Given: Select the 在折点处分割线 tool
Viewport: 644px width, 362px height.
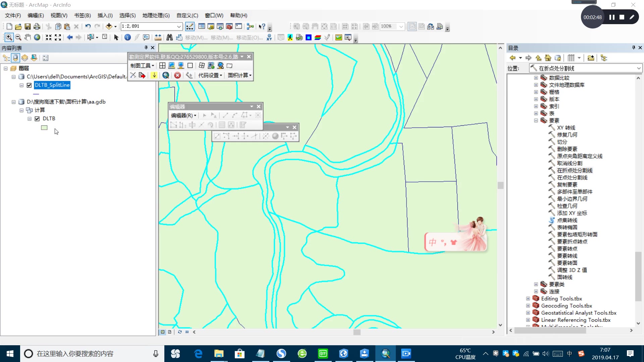Looking at the screenshot, I should click(574, 170).
